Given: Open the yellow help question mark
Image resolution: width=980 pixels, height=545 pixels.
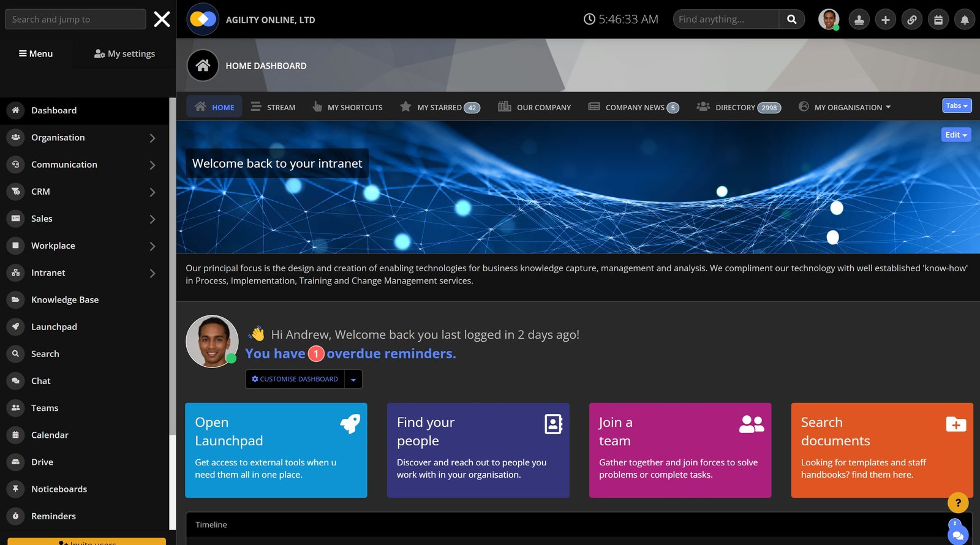Looking at the screenshot, I should [x=958, y=503].
